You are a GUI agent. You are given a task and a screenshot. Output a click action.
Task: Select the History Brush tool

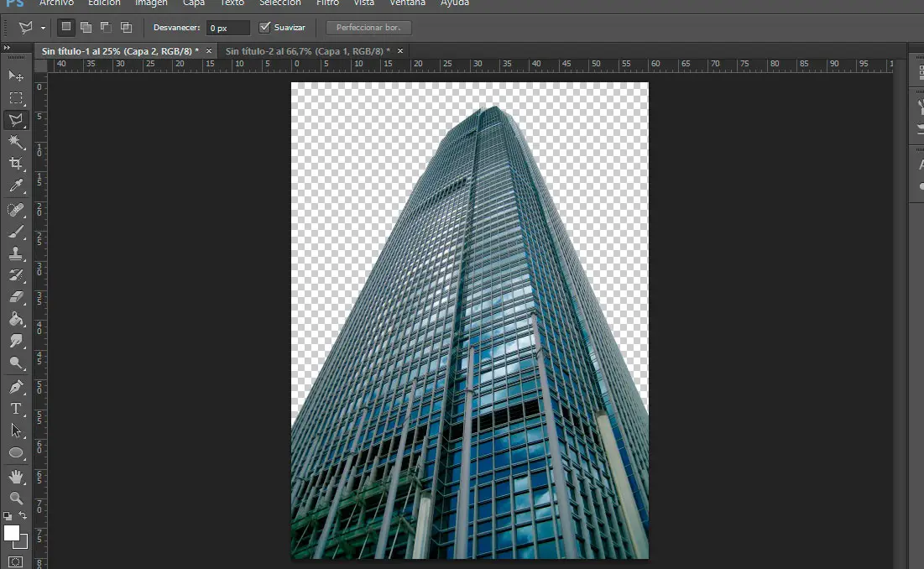pyautogui.click(x=16, y=275)
